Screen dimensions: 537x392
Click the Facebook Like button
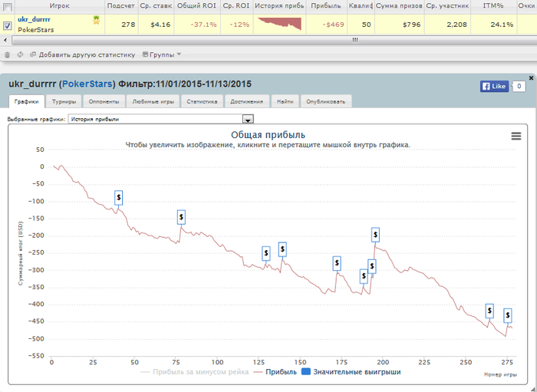(x=494, y=86)
